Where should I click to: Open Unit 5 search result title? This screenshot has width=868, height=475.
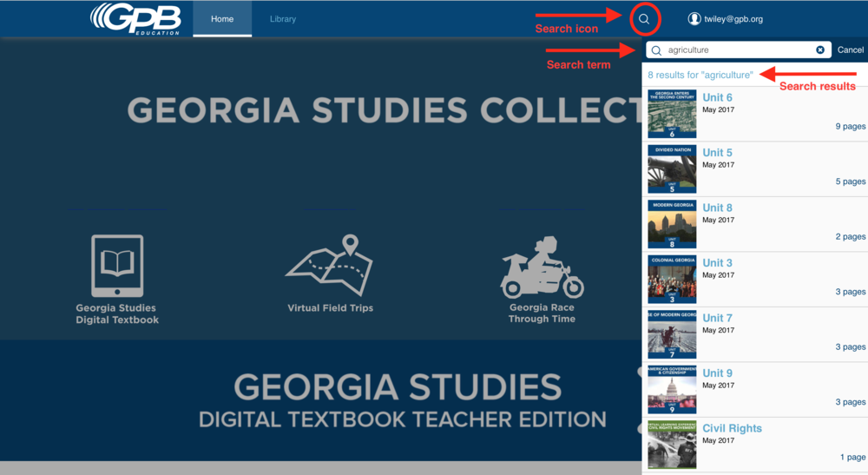[x=718, y=153]
